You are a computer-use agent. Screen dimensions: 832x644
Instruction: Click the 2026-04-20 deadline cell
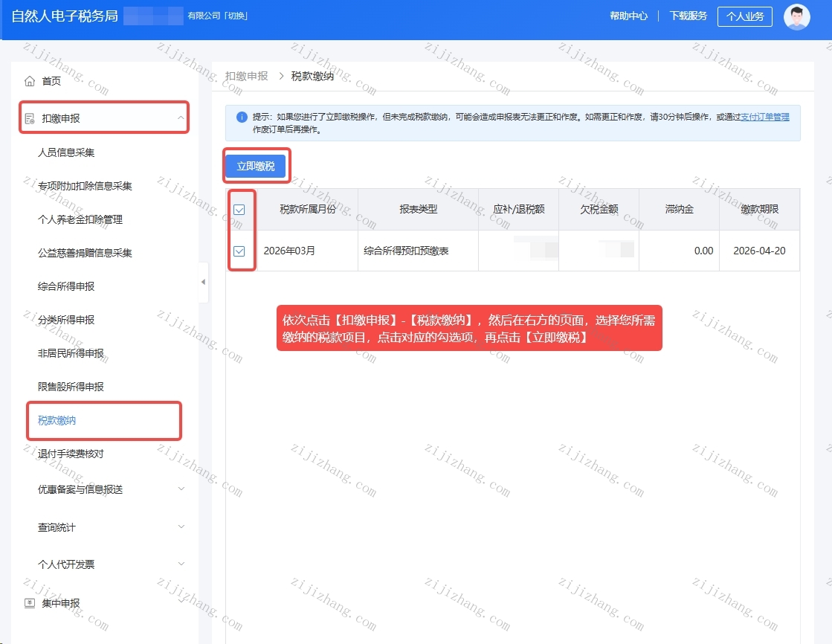pos(759,251)
